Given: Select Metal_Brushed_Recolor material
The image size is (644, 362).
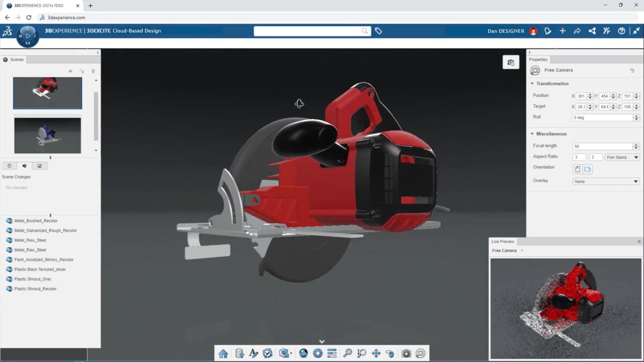Looking at the screenshot, I should 35,221.
